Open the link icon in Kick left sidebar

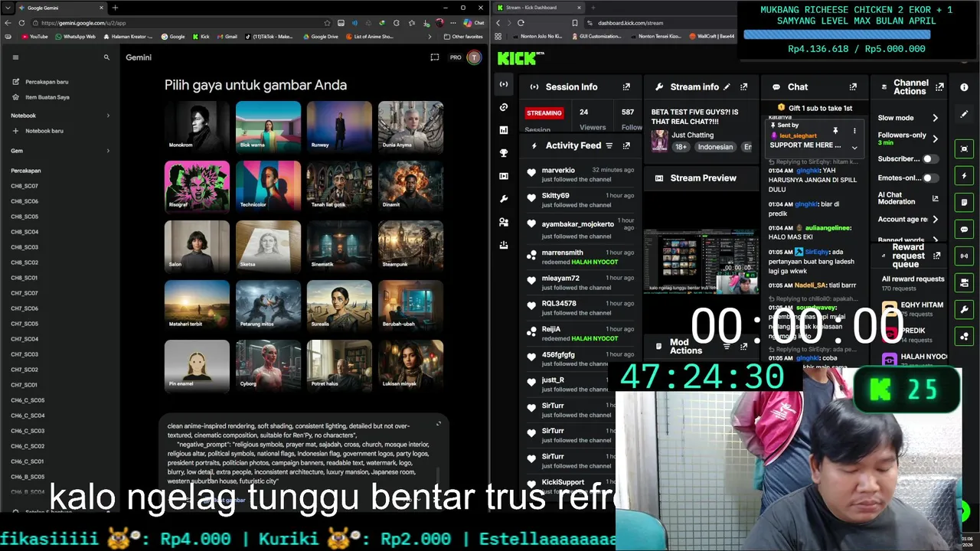[x=503, y=107]
